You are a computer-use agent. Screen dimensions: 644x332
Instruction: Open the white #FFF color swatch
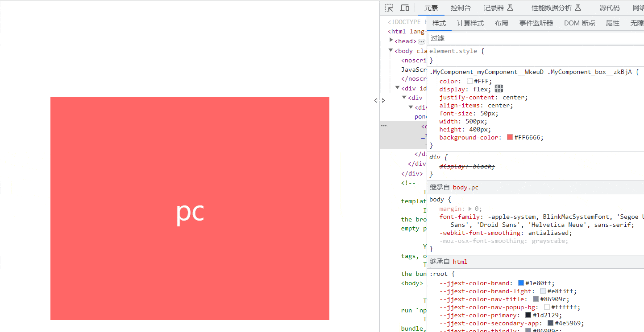pyautogui.click(x=469, y=81)
